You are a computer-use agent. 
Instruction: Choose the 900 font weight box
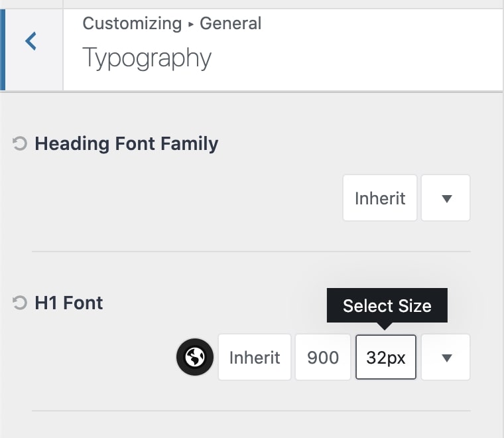(323, 358)
